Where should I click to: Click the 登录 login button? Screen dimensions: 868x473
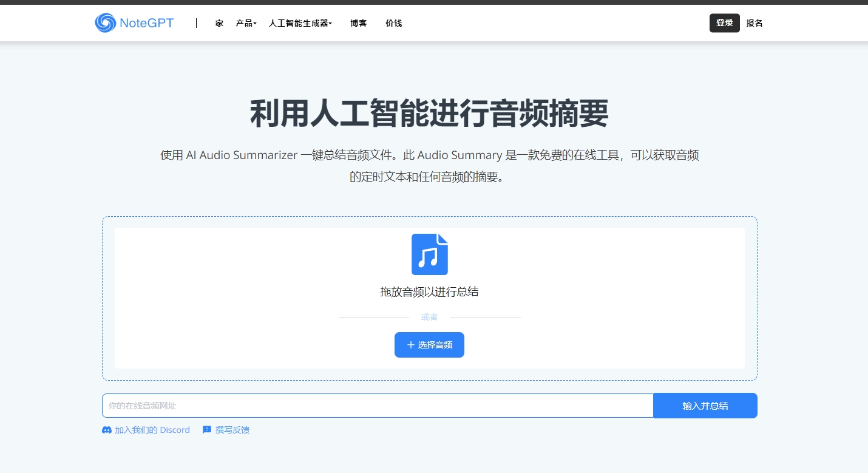(x=725, y=23)
